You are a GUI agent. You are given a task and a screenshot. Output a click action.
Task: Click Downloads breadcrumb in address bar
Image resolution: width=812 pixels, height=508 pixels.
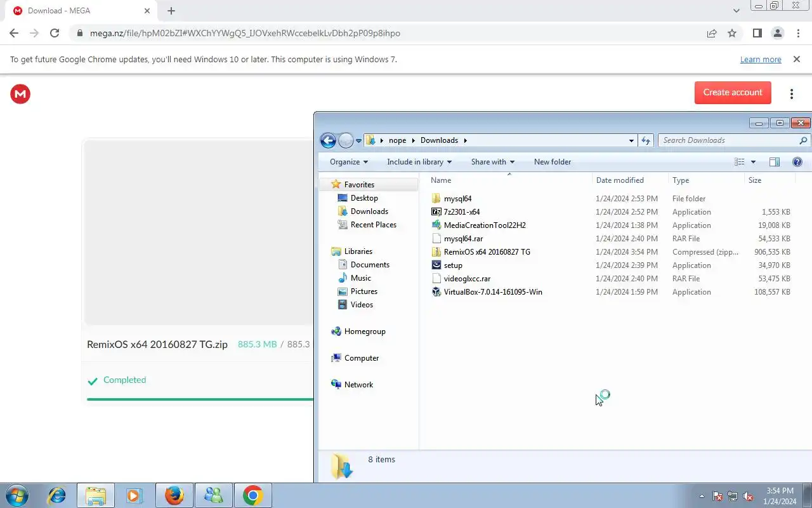tap(439, 140)
